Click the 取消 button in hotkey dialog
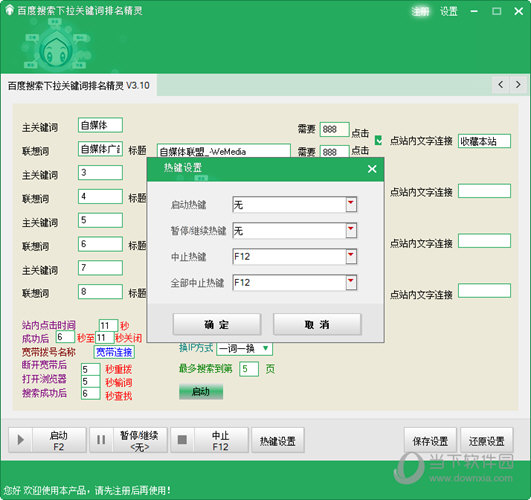 (x=317, y=324)
